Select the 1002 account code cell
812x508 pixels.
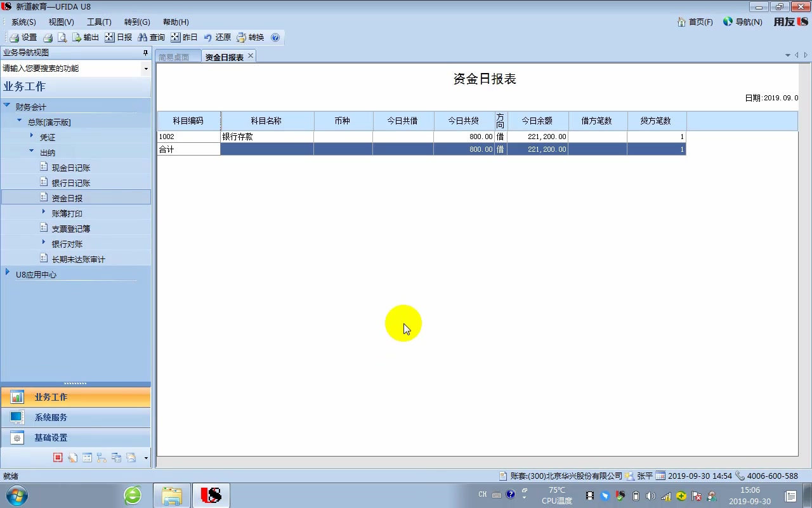point(189,137)
